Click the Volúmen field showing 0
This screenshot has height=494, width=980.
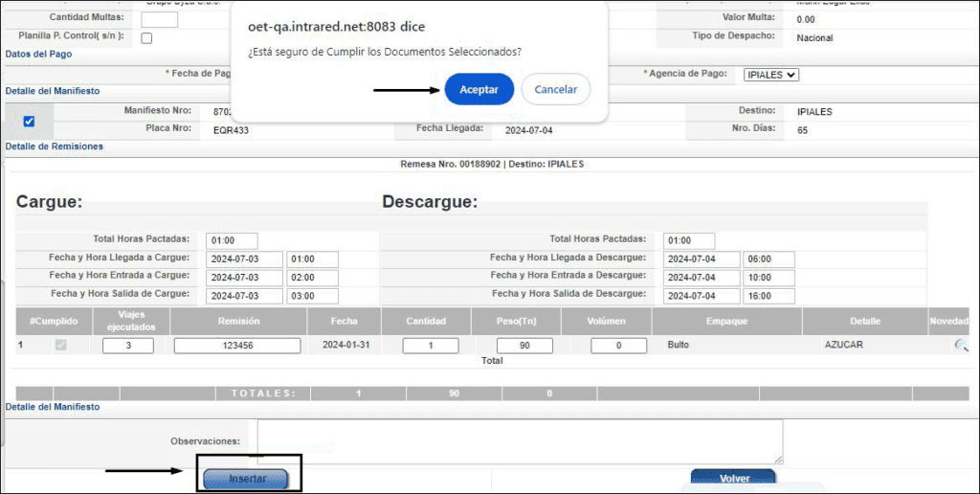(x=618, y=346)
